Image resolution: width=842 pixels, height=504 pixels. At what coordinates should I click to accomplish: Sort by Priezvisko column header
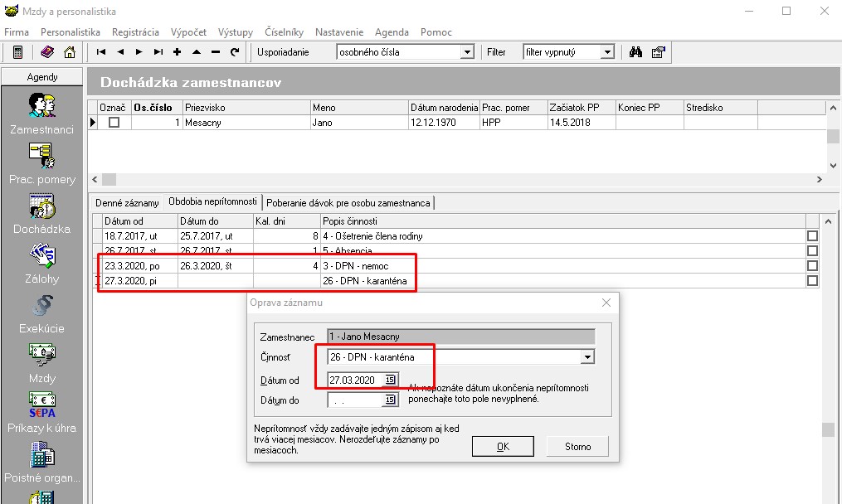(246, 107)
